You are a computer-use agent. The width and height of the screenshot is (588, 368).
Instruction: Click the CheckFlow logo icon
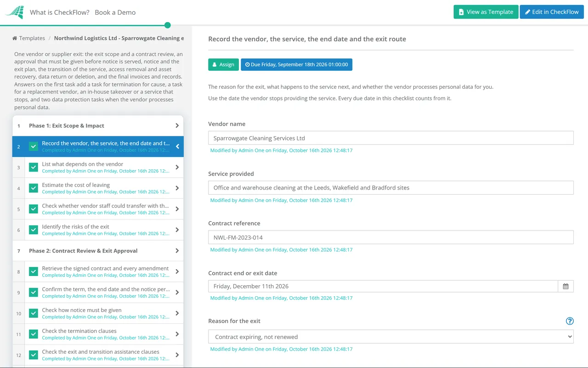pyautogui.click(x=14, y=12)
